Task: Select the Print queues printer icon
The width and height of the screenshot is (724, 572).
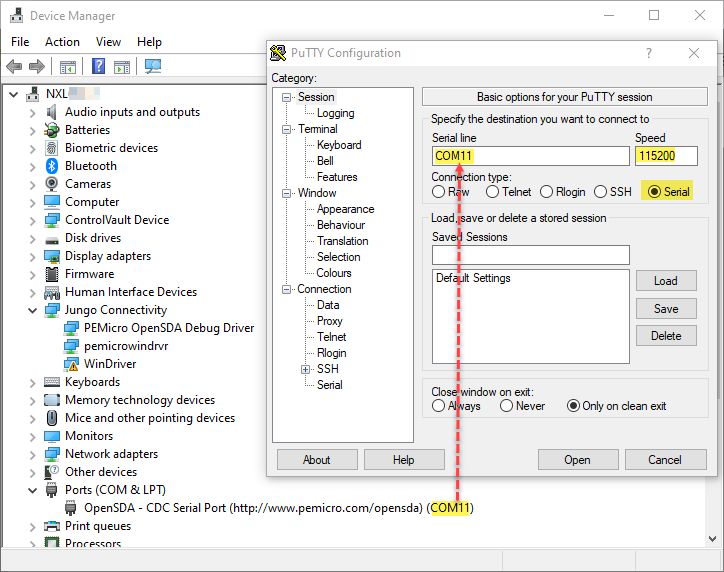Action: coord(52,526)
